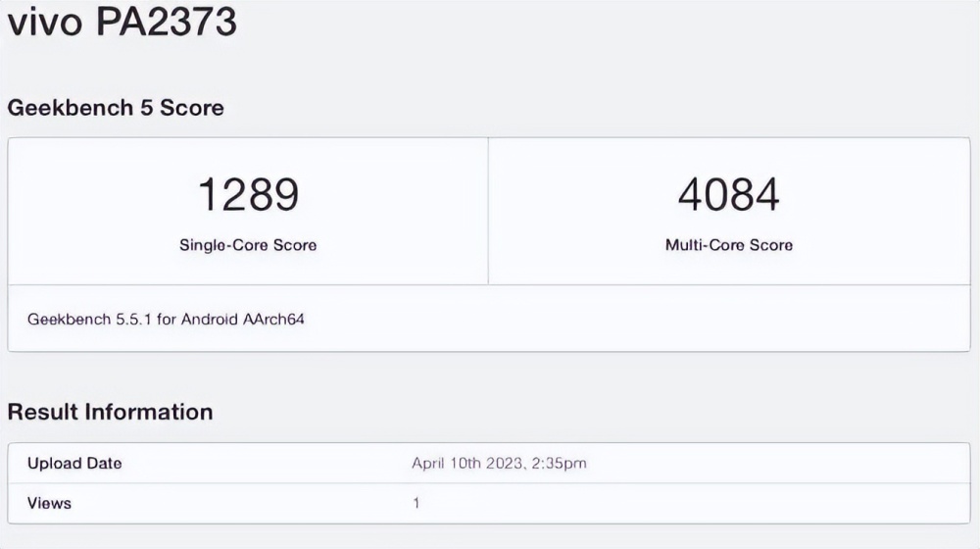Select the vivo PA2373 page title
980x549 pixels.
122,21
